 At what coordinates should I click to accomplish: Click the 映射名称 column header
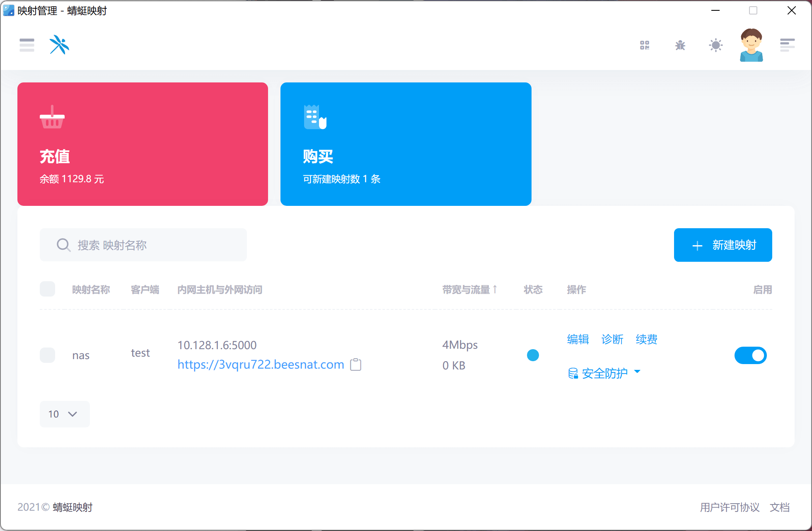[91, 290]
